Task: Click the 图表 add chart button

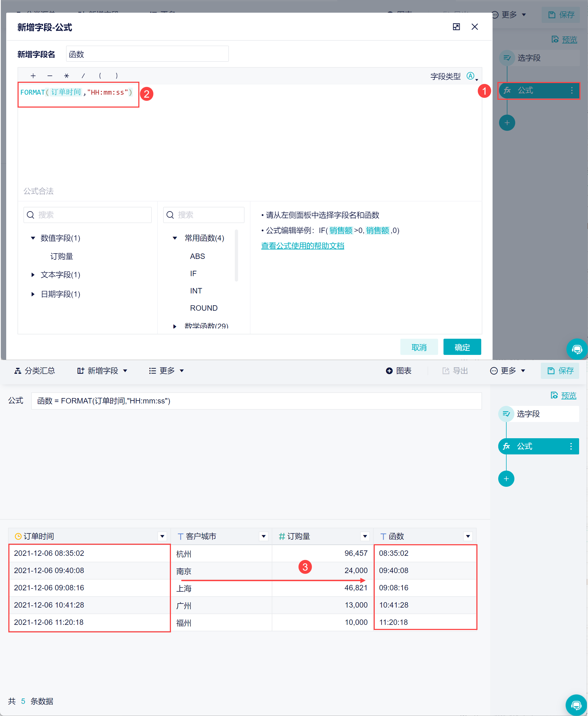Action: (399, 371)
